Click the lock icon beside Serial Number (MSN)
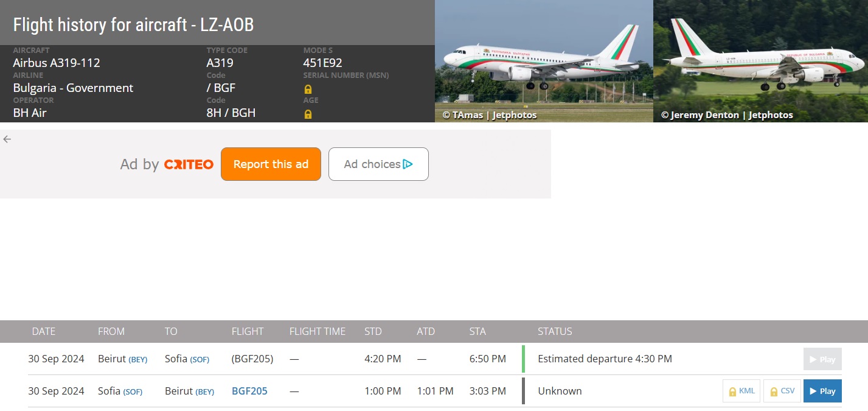Image resolution: width=868 pixels, height=411 pixels. (x=308, y=89)
